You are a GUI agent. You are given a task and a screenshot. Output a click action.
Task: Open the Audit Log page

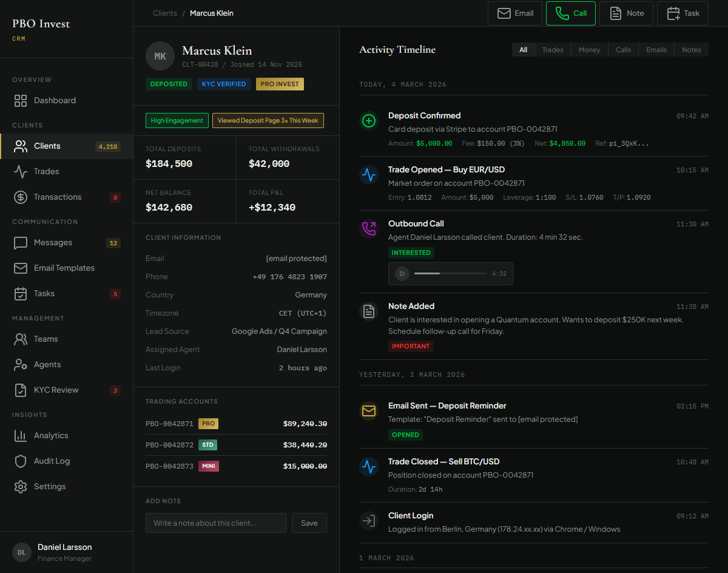(52, 461)
